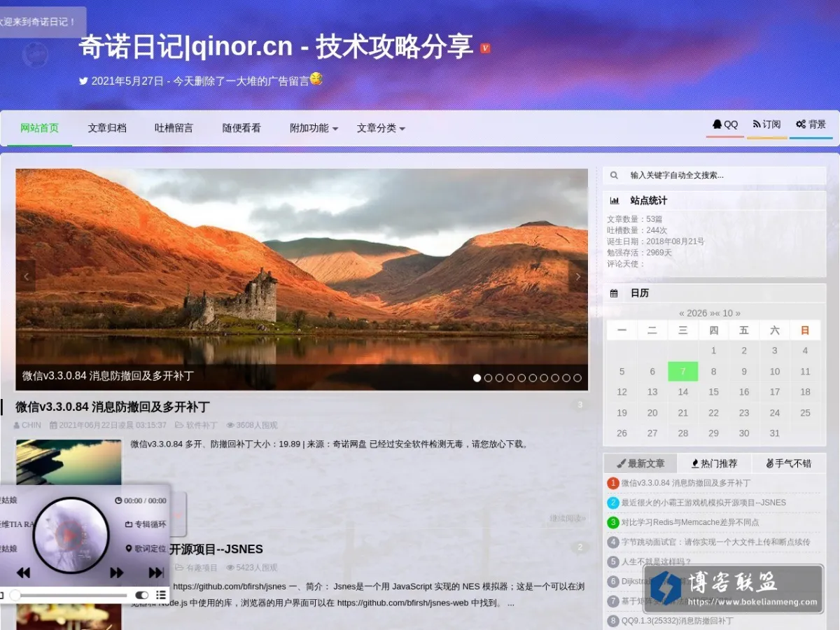Open sidebar item 字节跳动面试官 about large file upload
The height and width of the screenshot is (630, 840).
(x=716, y=542)
